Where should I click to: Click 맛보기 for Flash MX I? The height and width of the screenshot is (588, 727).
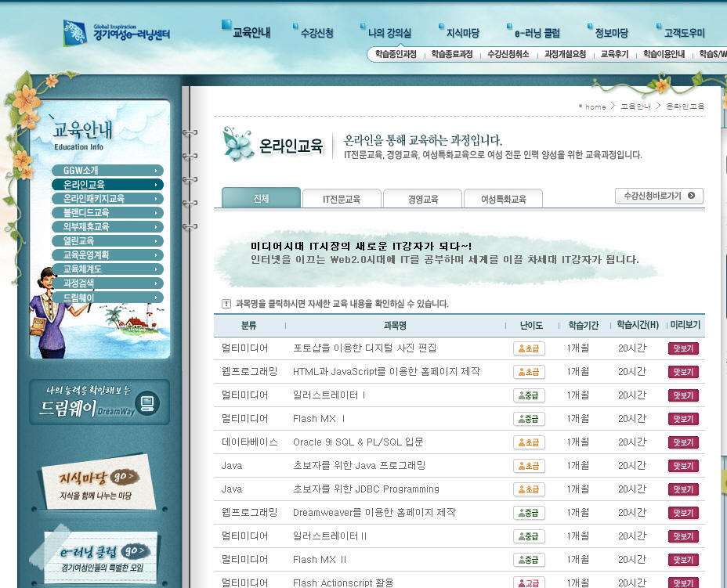coord(683,419)
